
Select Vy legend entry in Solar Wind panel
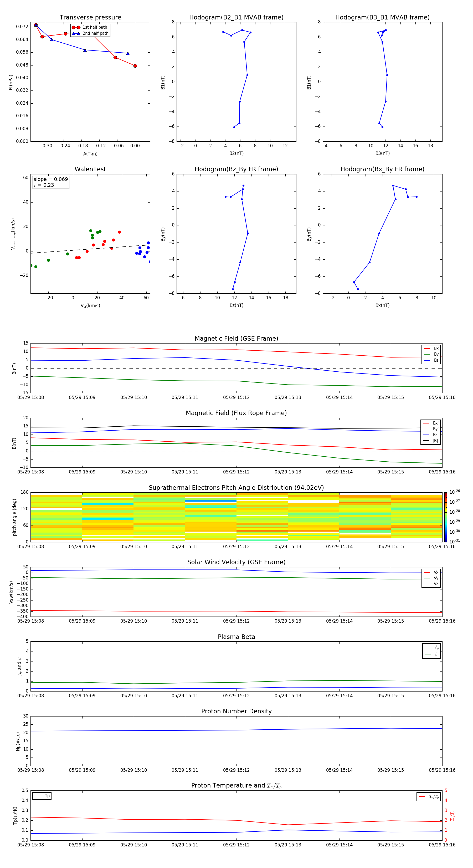point(431,578)
